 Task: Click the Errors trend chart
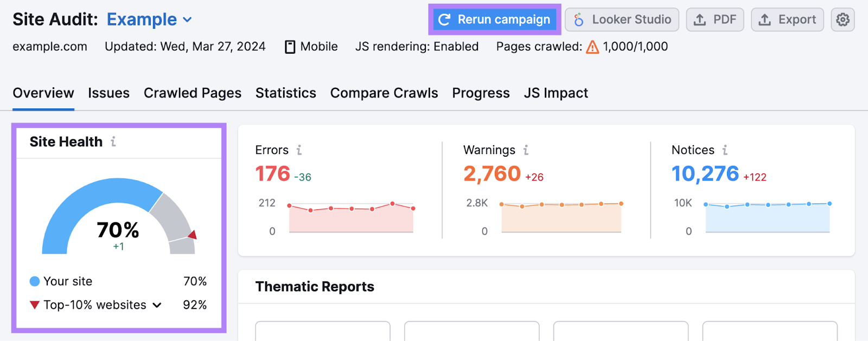click(350, 214)
